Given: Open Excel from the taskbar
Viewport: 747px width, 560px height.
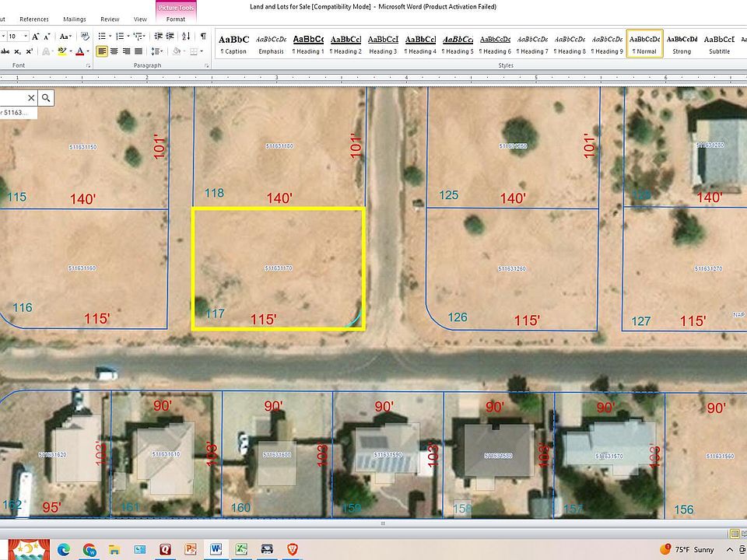Looking at the screenshot, I should point(241,550).
